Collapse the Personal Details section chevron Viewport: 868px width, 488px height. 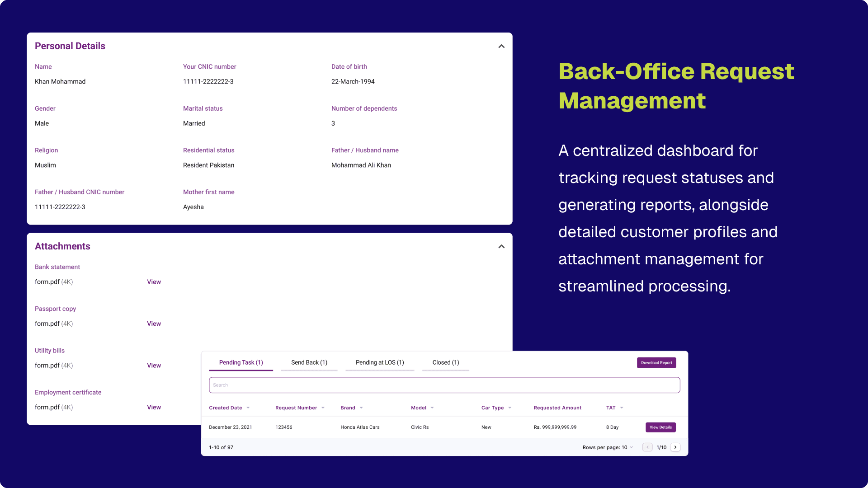(x=501, y=46)
